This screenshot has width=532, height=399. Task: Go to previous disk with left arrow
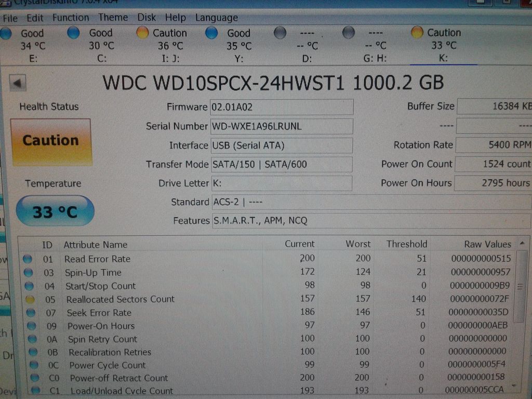(17, 83)
